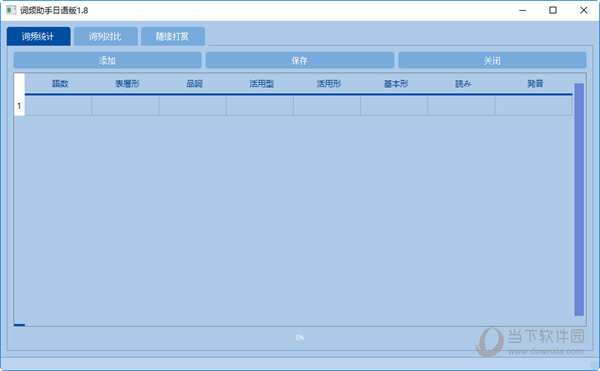Click the row 1 cell under 読み
This screenshot has height=371, width=600.
(x=461, y=106)
